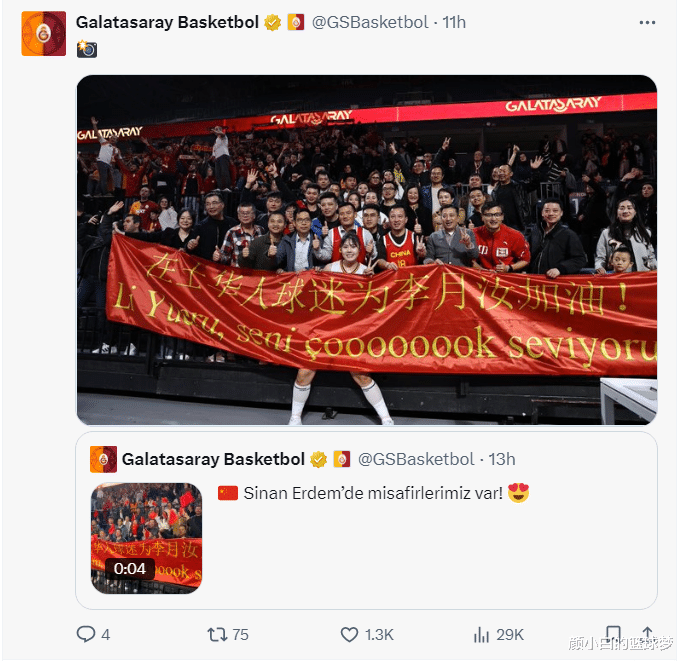The image size is (681, 661).
Task: Like the tweet with heart icon
Action: (349, 635)
